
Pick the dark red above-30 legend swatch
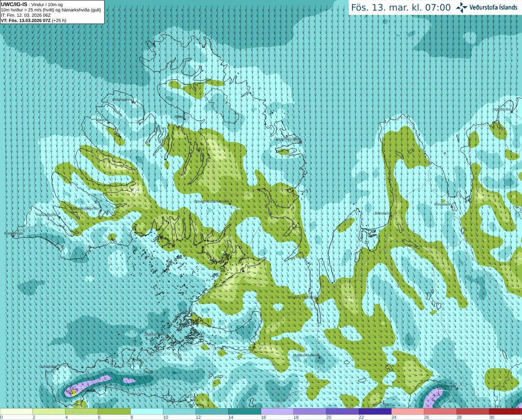pos(506,411)
